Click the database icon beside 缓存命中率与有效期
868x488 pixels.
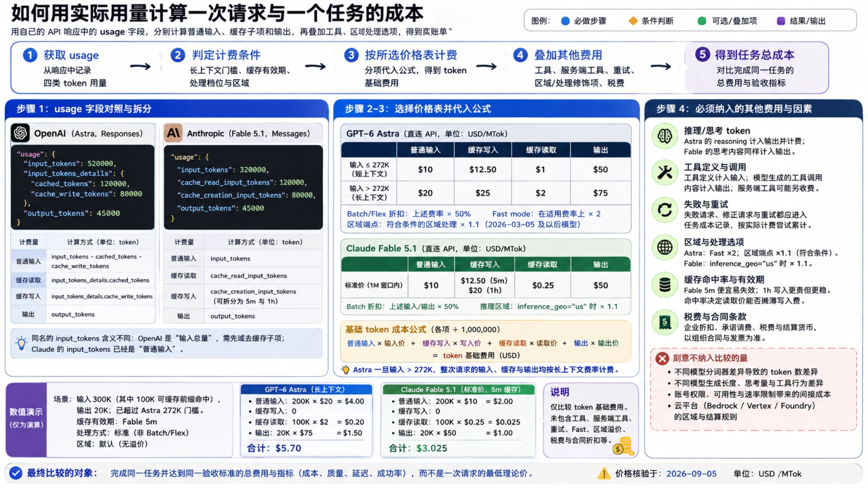point(664,285)
